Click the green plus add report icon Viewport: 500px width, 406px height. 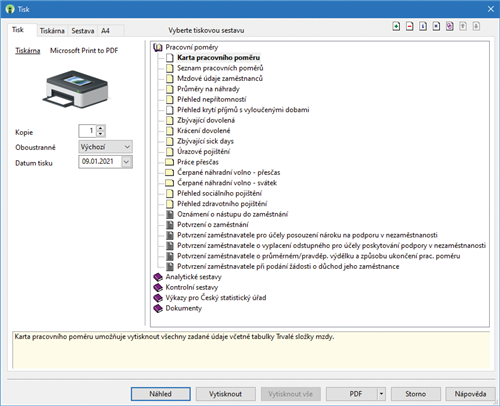pos(396,26)
